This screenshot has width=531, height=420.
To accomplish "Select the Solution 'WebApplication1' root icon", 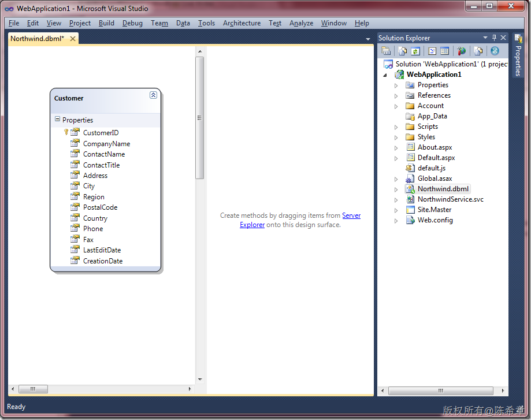I will (x=388, y=64).
